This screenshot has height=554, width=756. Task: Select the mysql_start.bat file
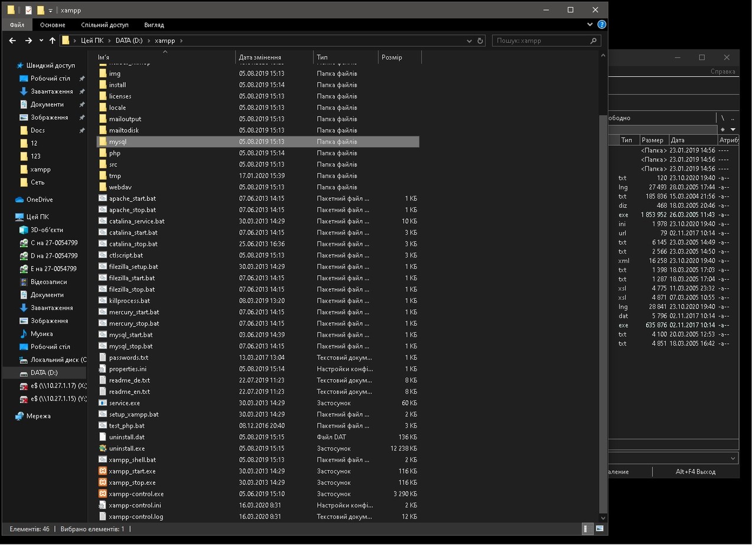click(131, 335)
